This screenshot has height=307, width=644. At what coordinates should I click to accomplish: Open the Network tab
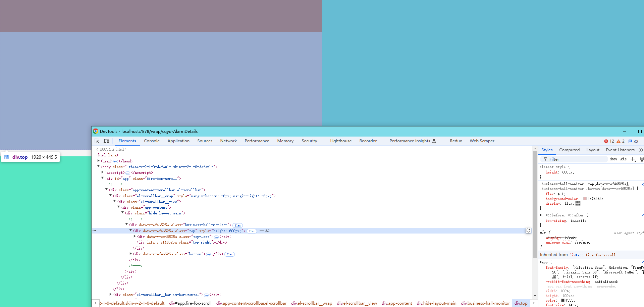tap(228, 141)
